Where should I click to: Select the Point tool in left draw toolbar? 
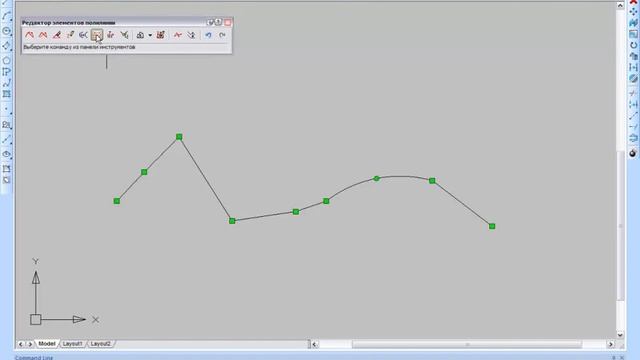6,109
